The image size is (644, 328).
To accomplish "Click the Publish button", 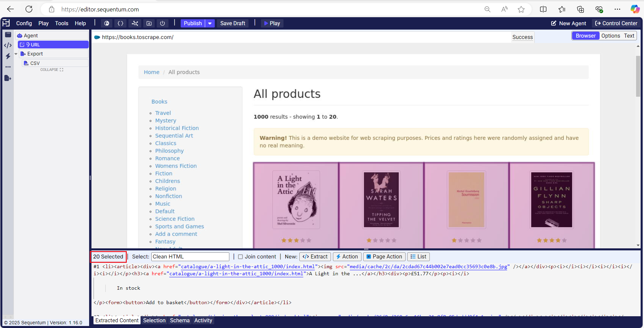I will pyautogui.click(x=193, y=23).
